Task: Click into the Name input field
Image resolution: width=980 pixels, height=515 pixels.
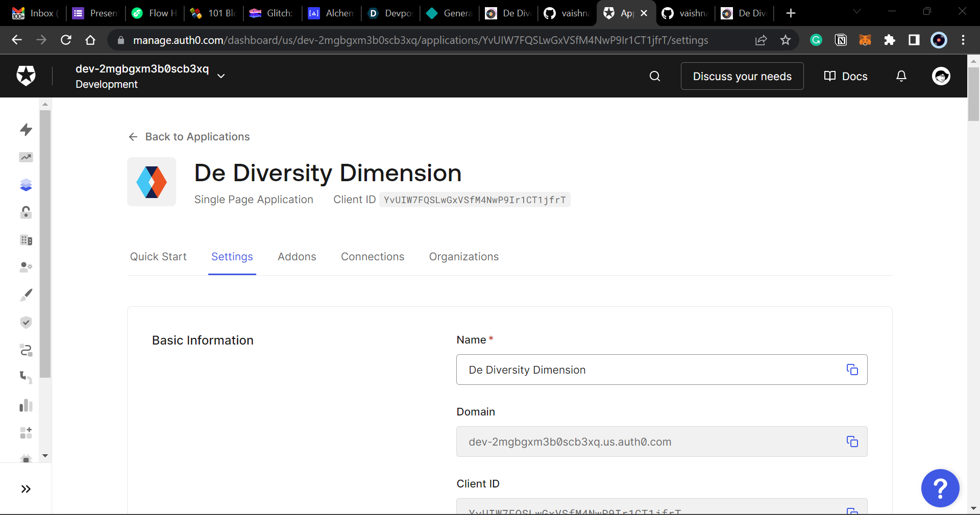Action: (x=648, y=370)
